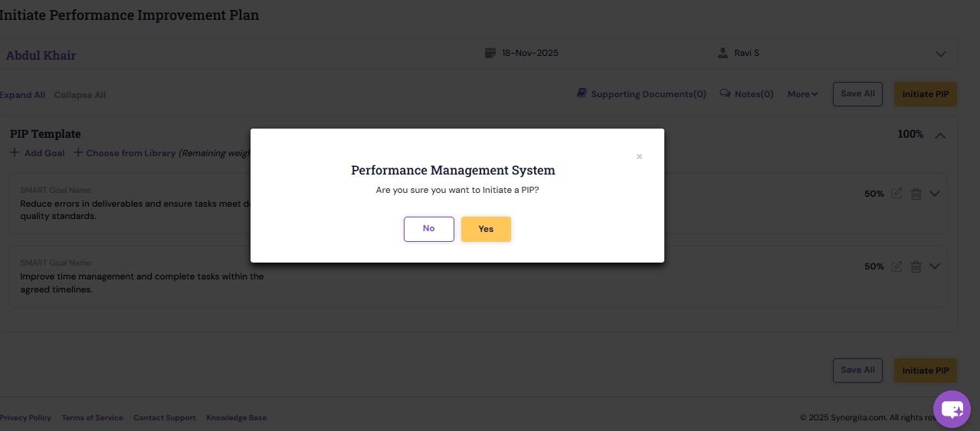
Task: Click Expand All link
Action: pyautogui.click(x=22, y=95)
